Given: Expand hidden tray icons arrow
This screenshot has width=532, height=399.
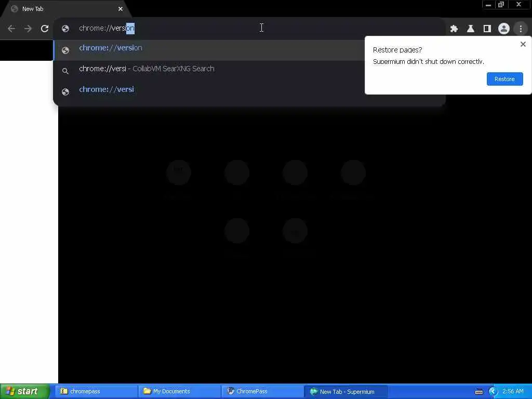Looking at the screenshot, I should pyautogui.click(x=493, y=392).
